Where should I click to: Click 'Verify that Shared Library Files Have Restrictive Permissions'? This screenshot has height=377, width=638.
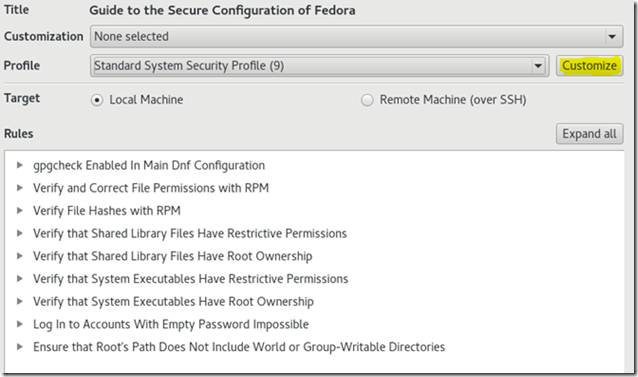190,233
